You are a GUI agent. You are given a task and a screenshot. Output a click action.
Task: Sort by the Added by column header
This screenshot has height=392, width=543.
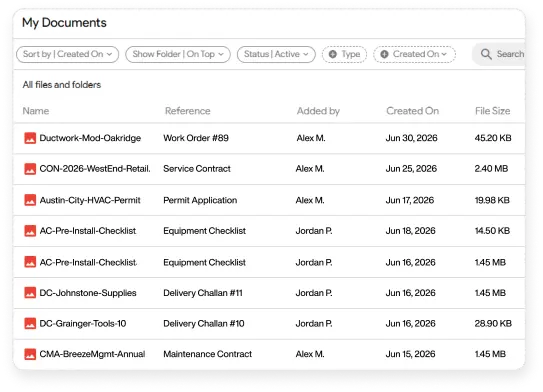318,111
